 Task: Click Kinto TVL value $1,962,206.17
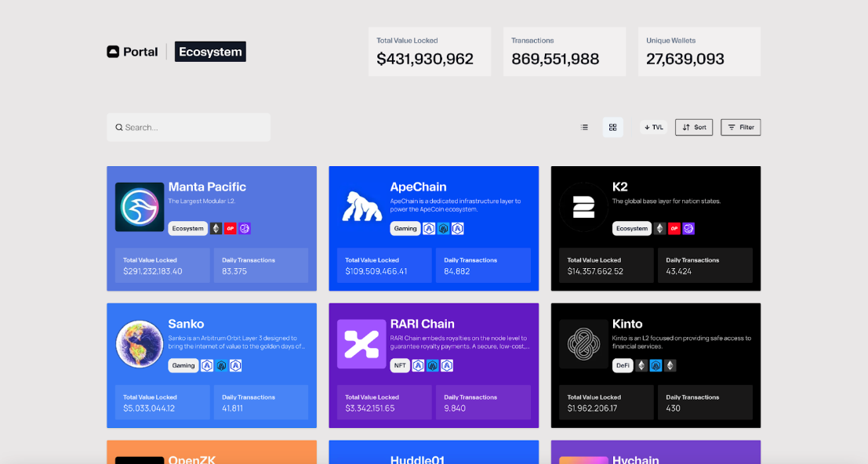pos(592,408)
